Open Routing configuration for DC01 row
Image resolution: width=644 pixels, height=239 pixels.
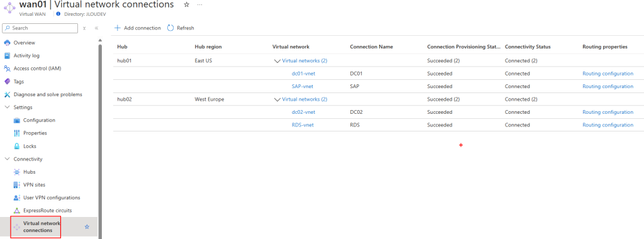point(608,74)
